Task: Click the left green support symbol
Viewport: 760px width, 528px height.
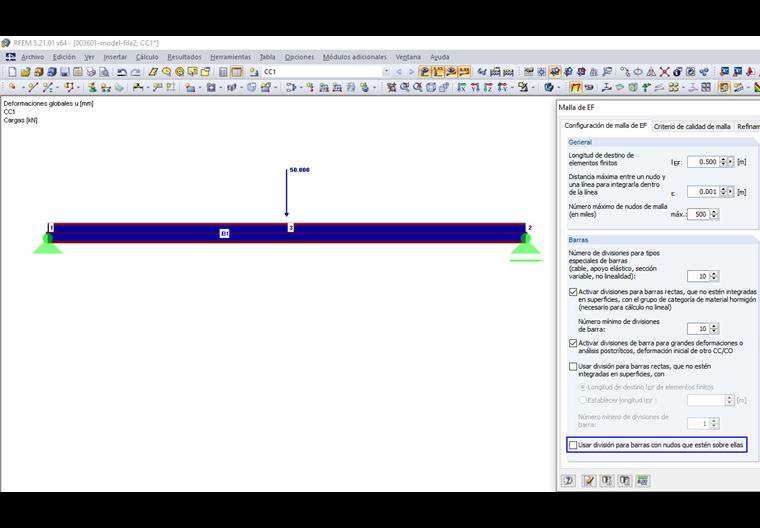Action: [48, 244]
